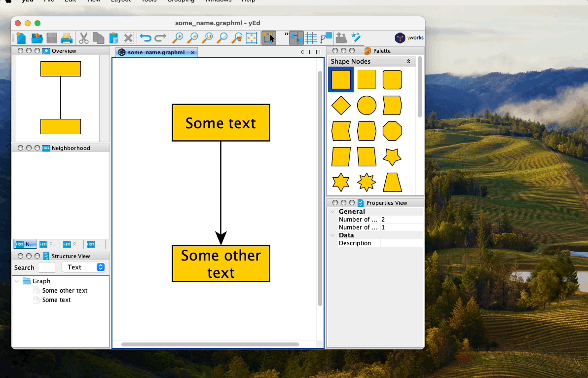Collapse the General section in Properties View
Screen dimensions: 588x378
click(332, 211)
